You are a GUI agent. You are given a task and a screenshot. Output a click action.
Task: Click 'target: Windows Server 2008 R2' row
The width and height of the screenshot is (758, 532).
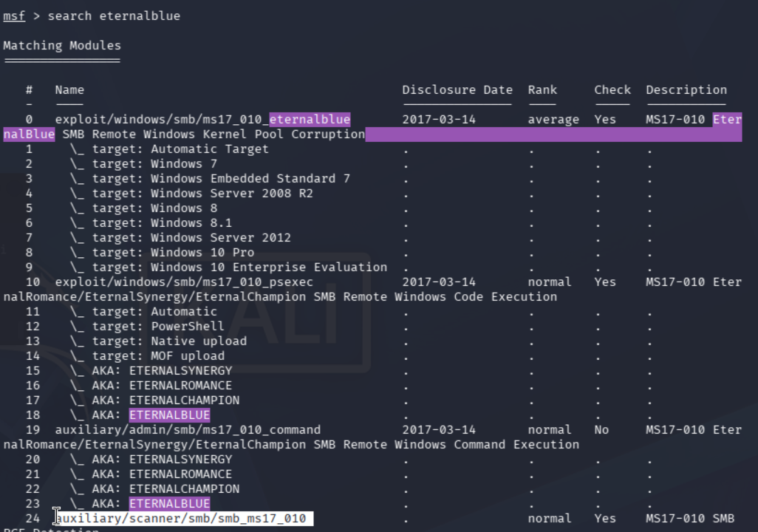pyautogui.click(x=202, y=194)
